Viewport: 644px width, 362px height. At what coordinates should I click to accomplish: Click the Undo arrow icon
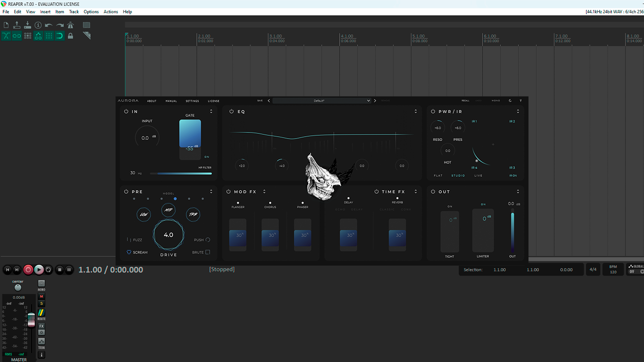49,25
